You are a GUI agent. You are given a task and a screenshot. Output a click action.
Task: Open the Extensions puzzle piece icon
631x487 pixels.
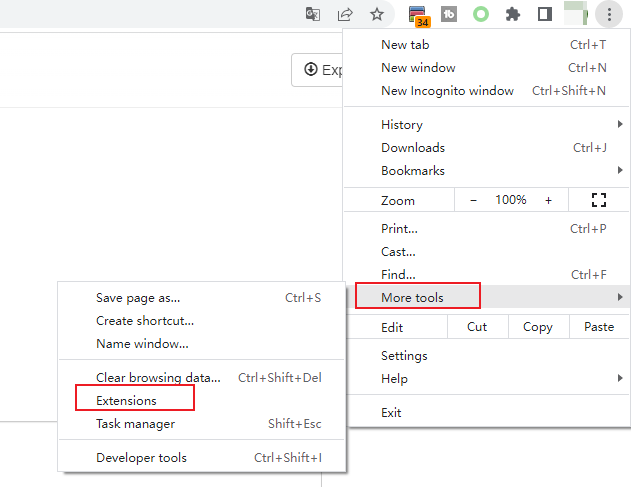click(x=513, y=14)
